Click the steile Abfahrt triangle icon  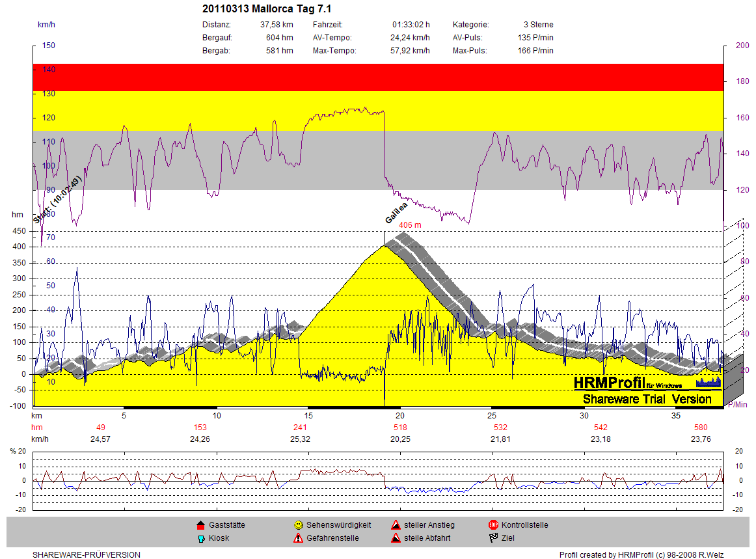396,538
